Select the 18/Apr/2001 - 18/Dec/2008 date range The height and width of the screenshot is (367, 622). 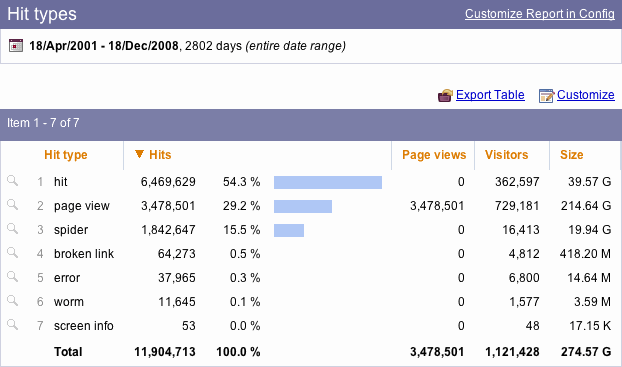pos(104,46)
